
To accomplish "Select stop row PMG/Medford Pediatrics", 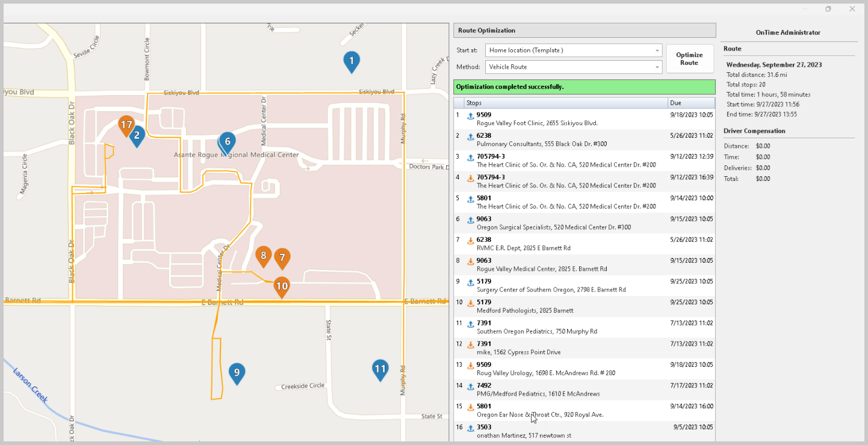I will 584,390.
